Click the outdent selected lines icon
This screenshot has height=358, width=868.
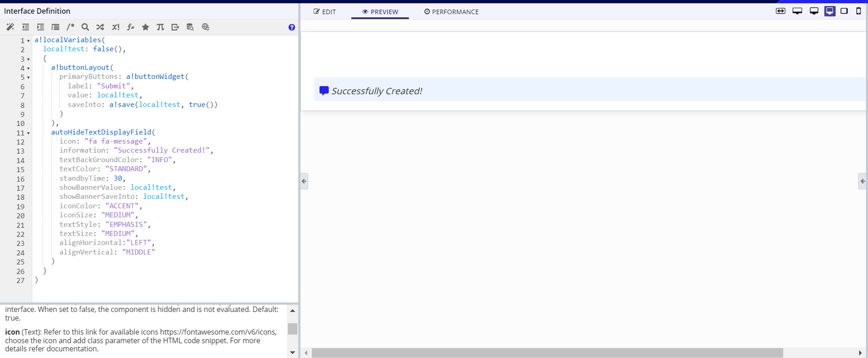click(x=26, y=27)
